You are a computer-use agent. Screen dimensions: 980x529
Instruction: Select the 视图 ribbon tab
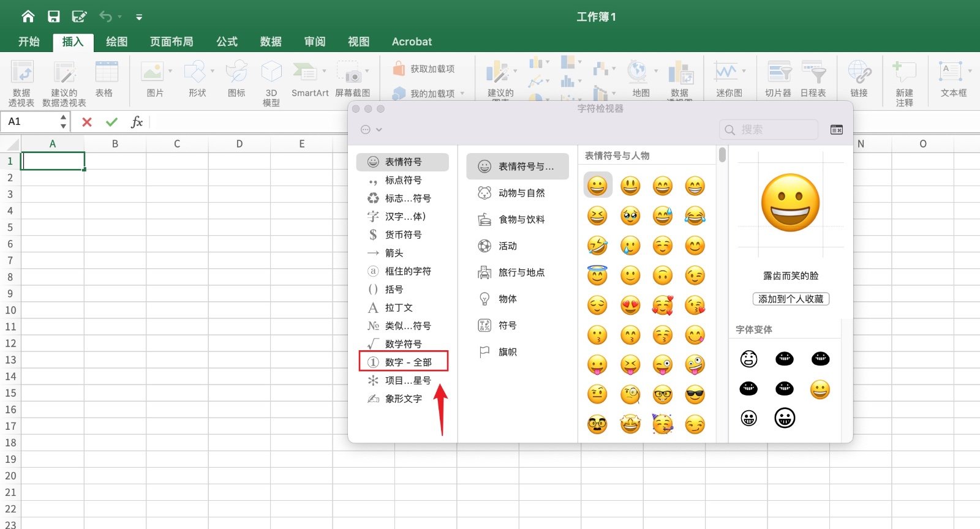click(x=359, y=42)
